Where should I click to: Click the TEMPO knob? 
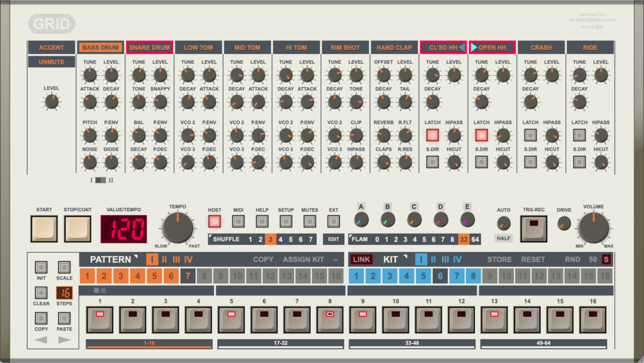point(178,228)
